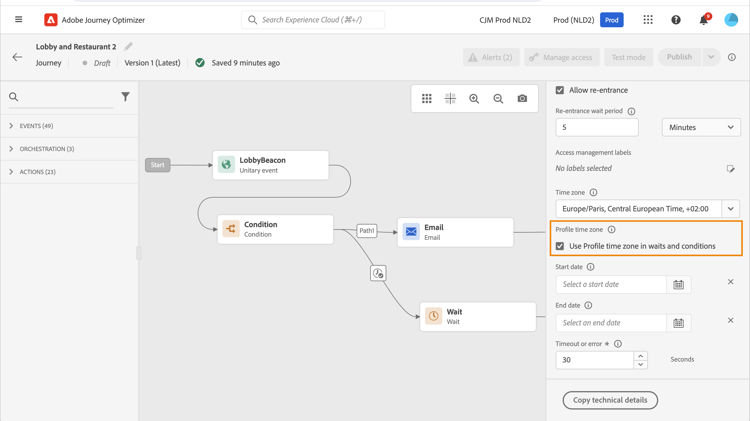Click the pencil icon to rename journey

click(129, 47)
